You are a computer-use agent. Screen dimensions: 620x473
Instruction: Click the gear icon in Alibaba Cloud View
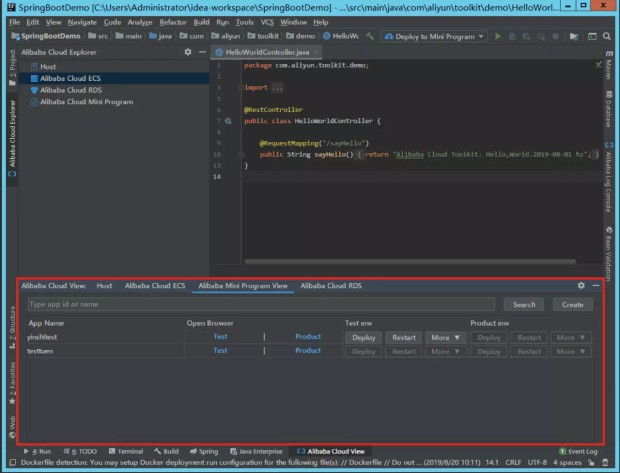(x=581, y=285)
